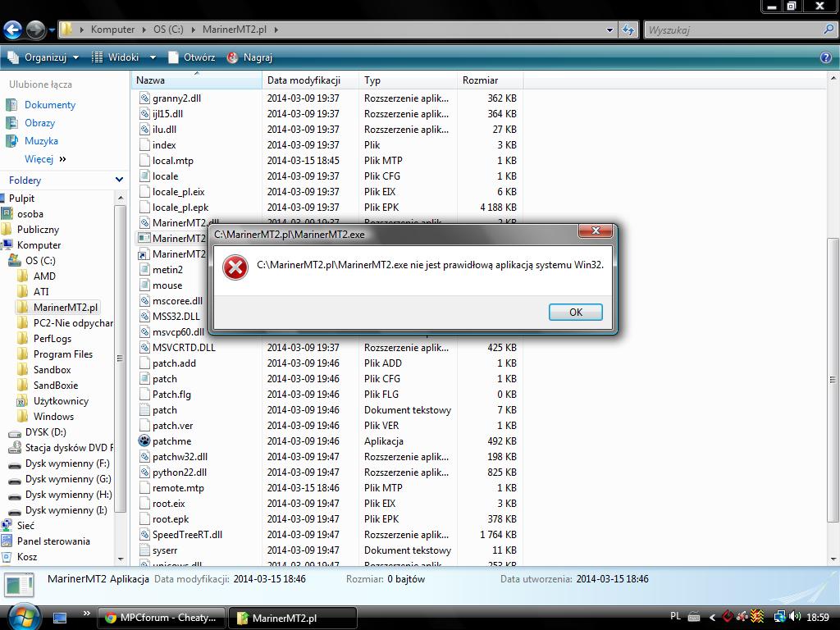Click the taskbar volume speaker icon

point(795,618)
